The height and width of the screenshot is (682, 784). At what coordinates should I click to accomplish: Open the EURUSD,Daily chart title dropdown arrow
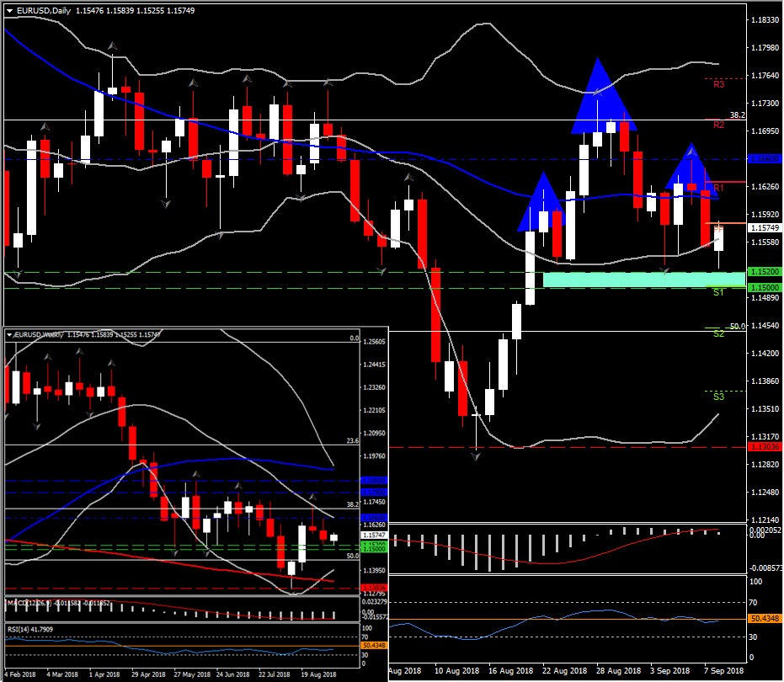click(9, 10)
